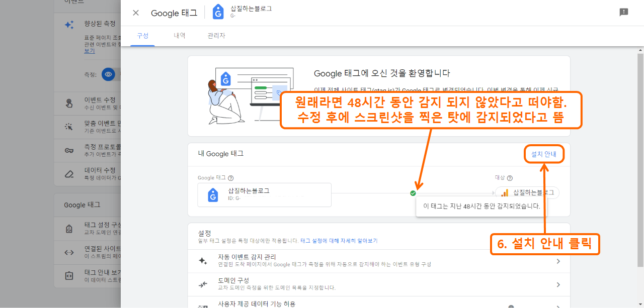Screen dimensions: 644x308
Task: Select the 향상된 측정 sparkle icon
Action: [69, 24]
